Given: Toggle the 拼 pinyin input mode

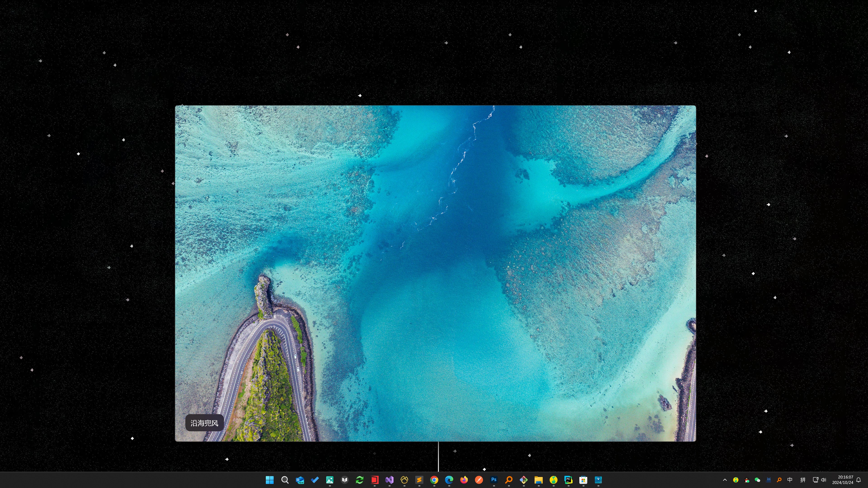Looking at the screenshot, I should 803,480.
